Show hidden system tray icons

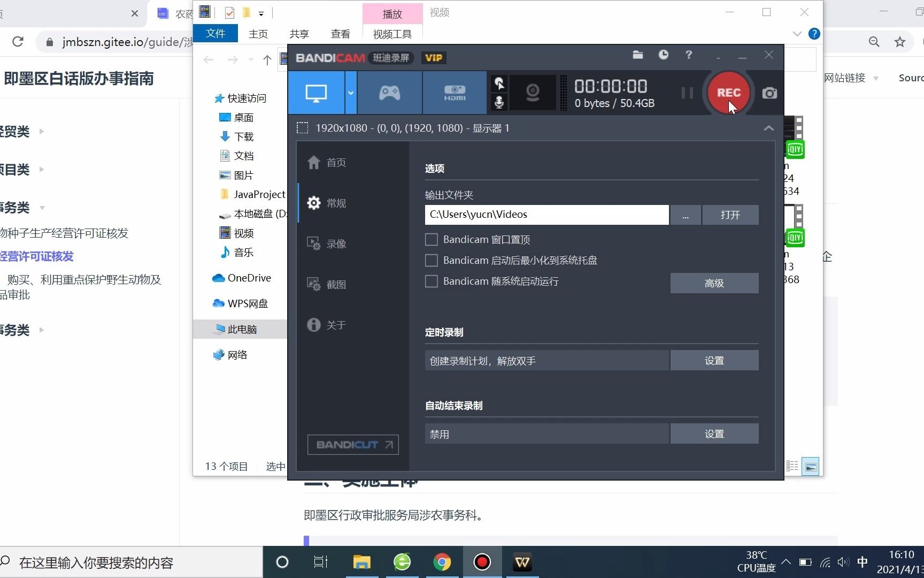pyautogui.click(x=786, y=562)
